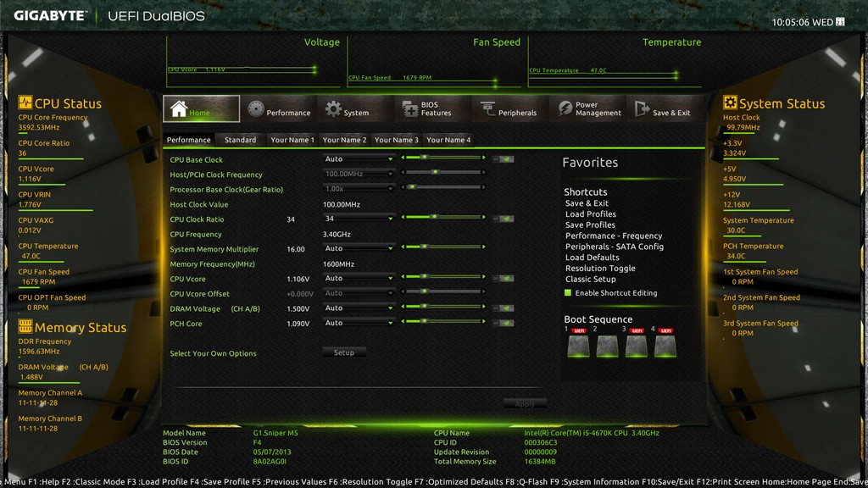The height and width of the screenshot is (488, 868).
Task: Switch to the Standard tab
Action: [x=240, y=140]
